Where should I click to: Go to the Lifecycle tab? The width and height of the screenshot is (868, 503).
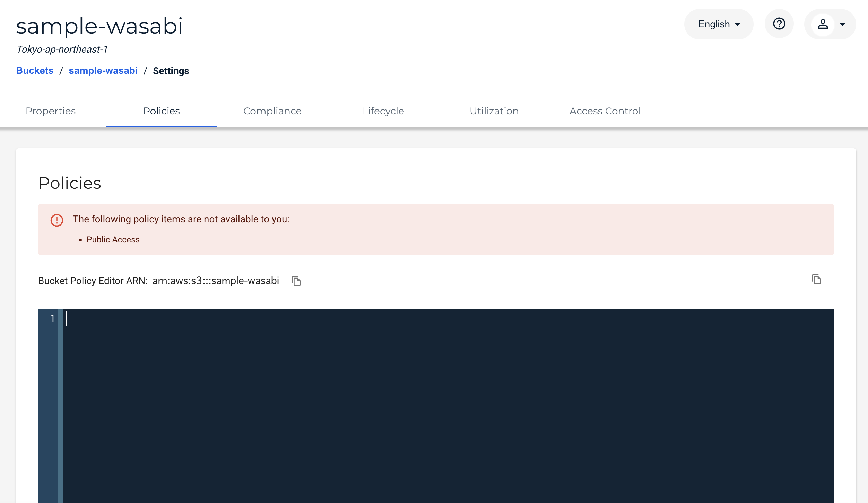pyautogui.click(x=383, y=111)
